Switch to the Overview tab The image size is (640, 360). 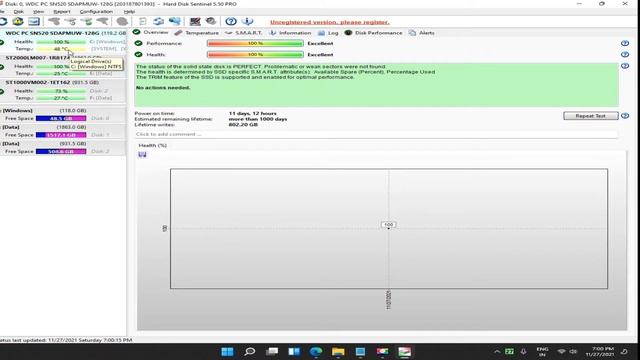(151, 32)
